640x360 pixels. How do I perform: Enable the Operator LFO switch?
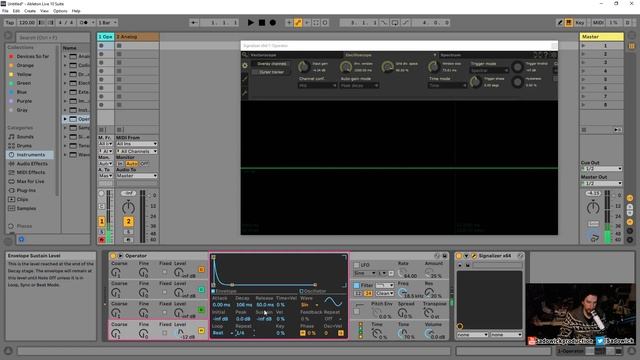click(356, 265)
